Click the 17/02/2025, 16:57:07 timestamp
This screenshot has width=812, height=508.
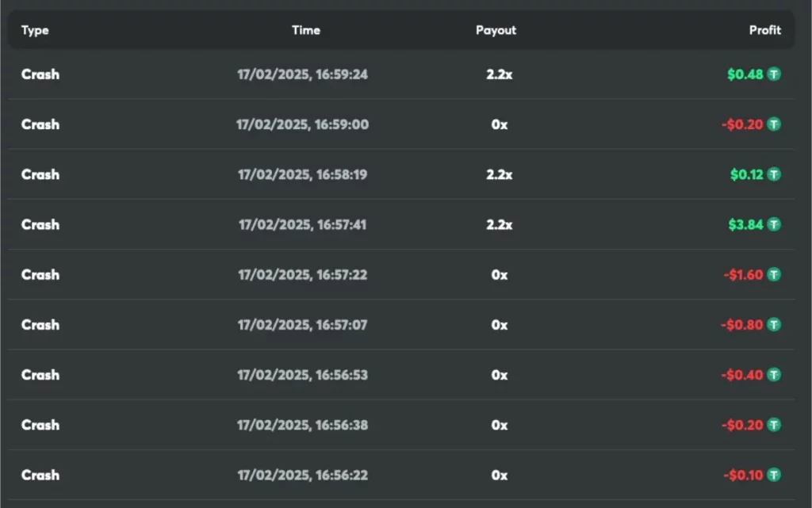pyautogui.click(x=302, y=325)
